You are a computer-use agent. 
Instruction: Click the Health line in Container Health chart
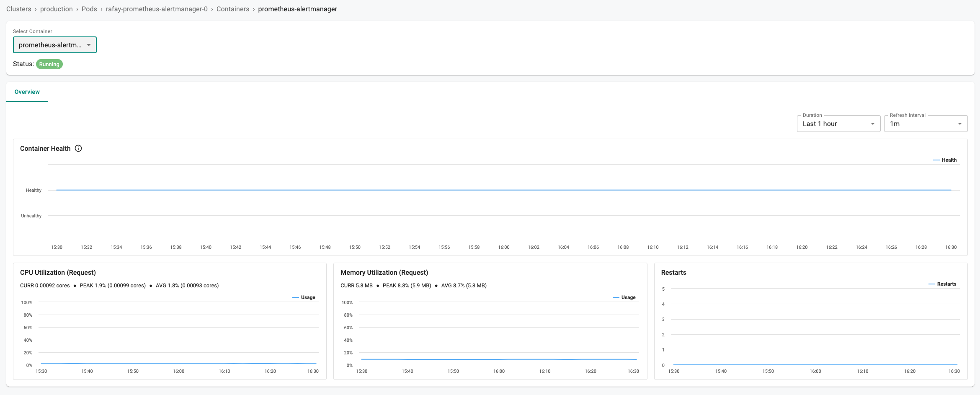pyautogui.click(x=504, y=190)
